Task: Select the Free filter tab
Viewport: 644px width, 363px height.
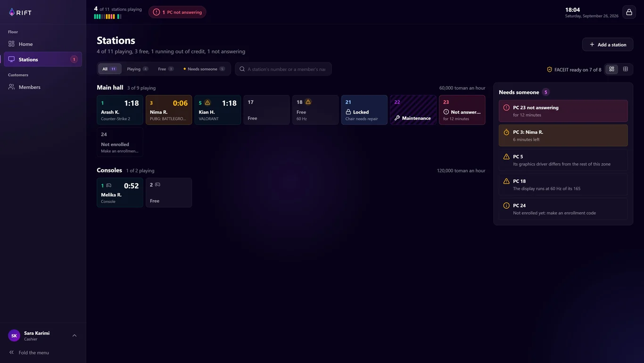Action: coord(166,69)
